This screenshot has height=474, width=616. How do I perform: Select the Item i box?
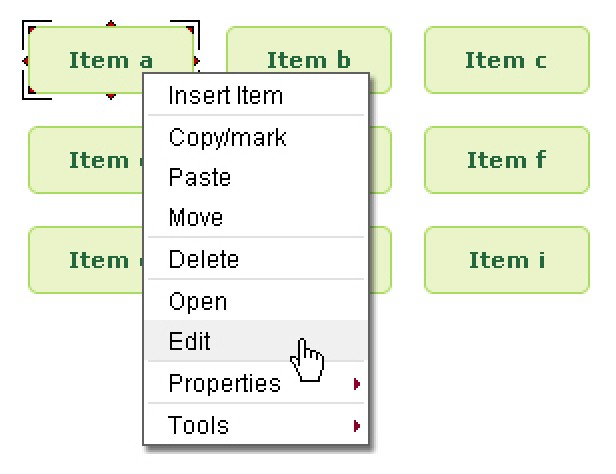(x=506, y=260)
